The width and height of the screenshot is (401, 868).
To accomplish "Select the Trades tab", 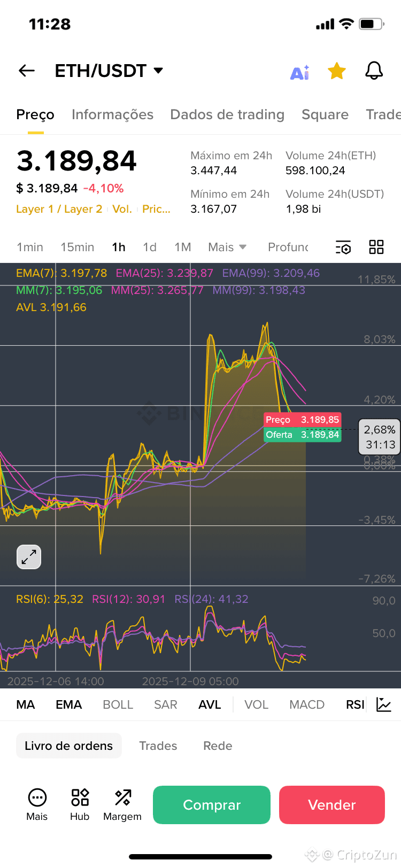I will [158, 746].
